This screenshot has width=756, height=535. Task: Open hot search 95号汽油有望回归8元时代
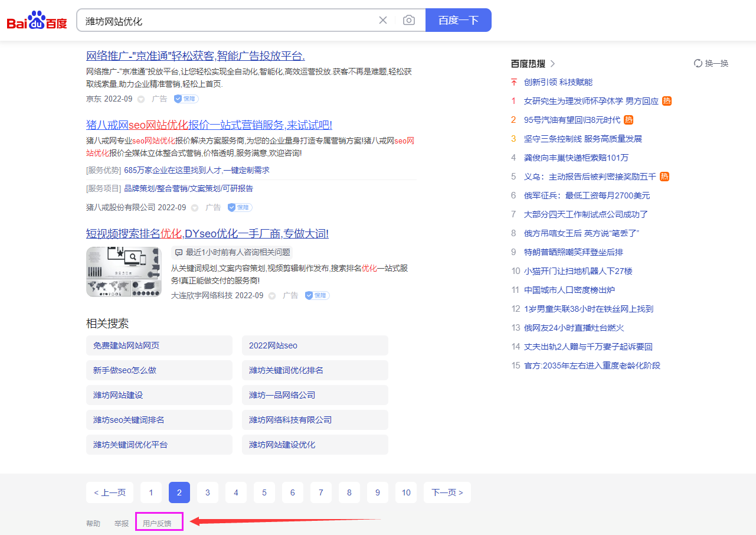click(572, 120)
